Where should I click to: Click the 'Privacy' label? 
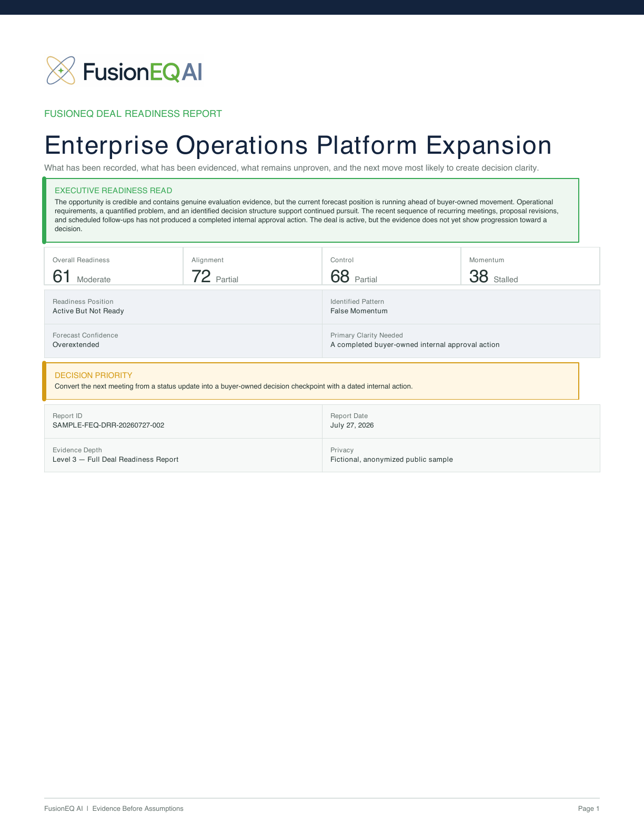(x=342, y=450)
